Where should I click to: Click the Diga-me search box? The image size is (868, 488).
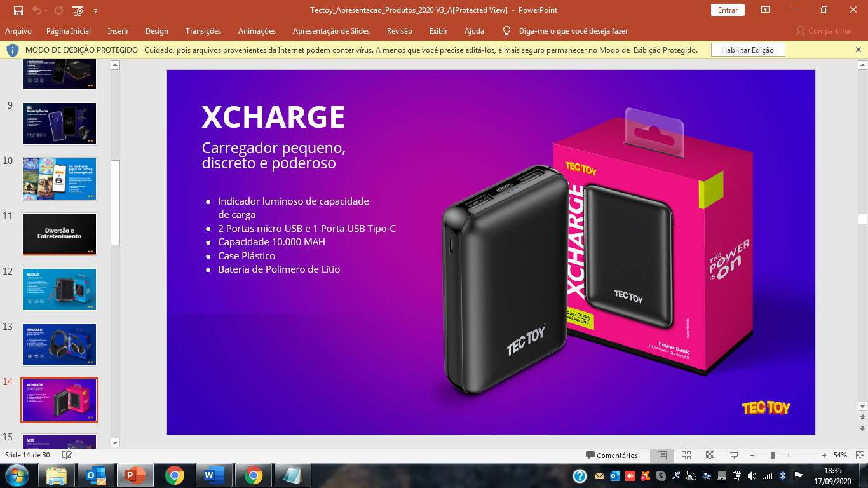click(x=574, y=31)
